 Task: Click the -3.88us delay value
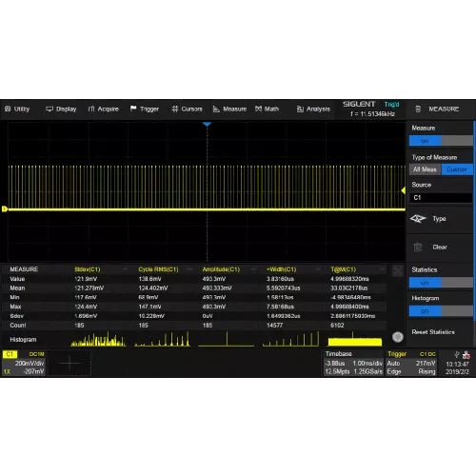coord(335,364)
